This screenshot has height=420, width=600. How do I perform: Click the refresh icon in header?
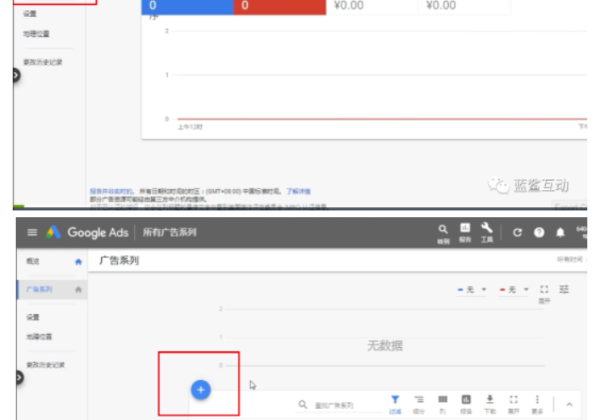click(x=517, y=232)
